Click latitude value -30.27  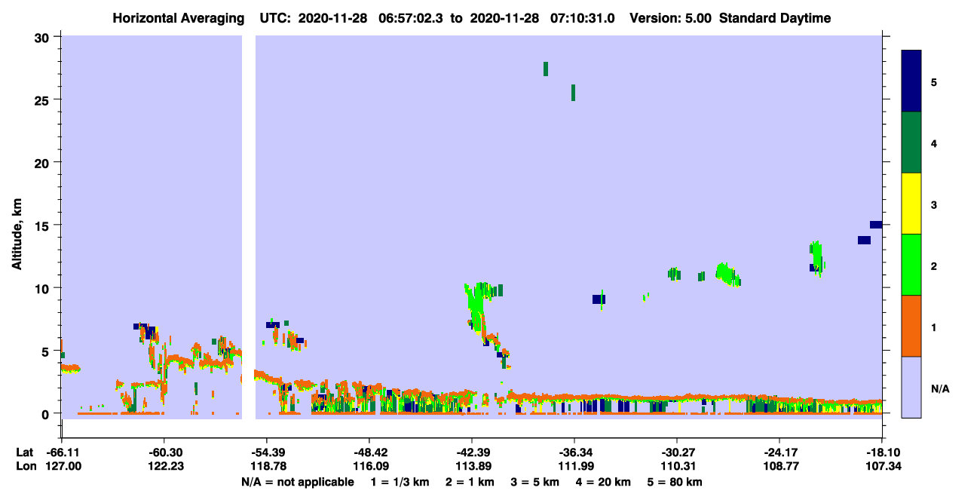click(677, 452)
